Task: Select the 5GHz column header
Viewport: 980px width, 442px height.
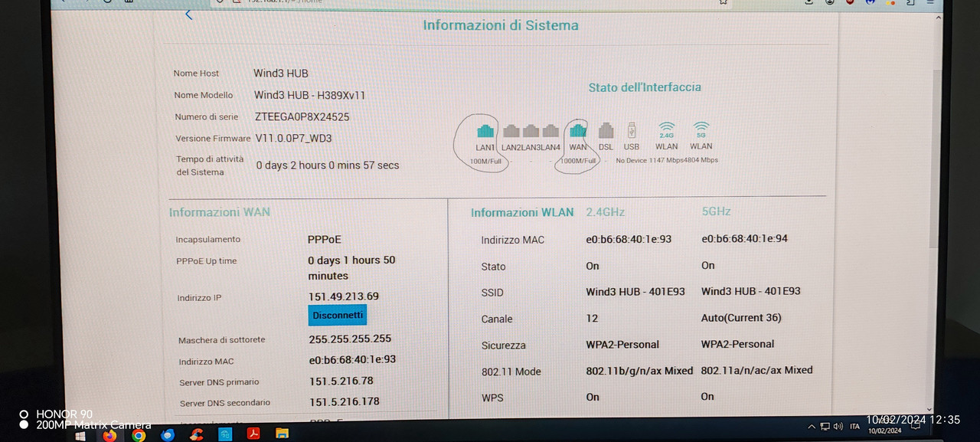Action: pos(717,211)
